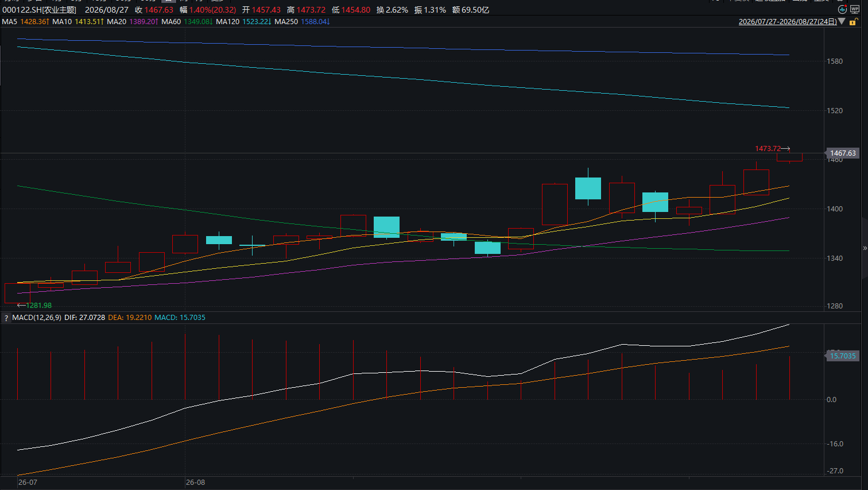Select the MACD: 15.7035 readout in indicator header
Image resolution: width=868 pixels, height=490 pixels.
pyautogui.click(x=180, y=318)
